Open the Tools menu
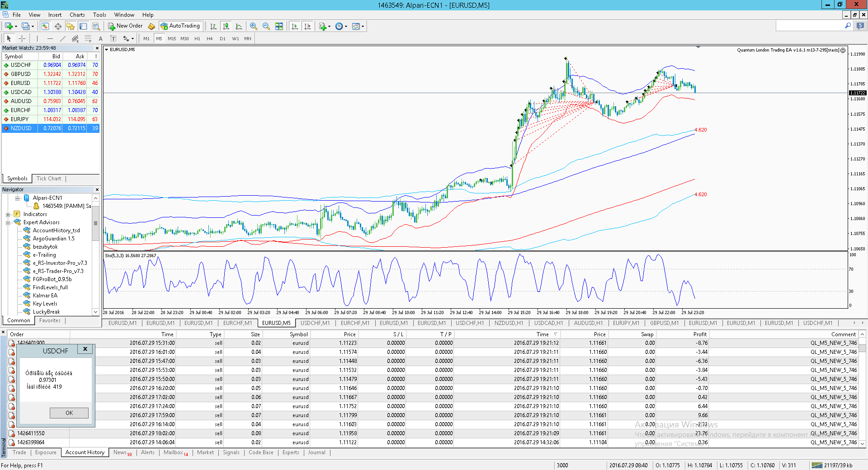The height and width of the screenshot is (470, 868). pos(99,15)
